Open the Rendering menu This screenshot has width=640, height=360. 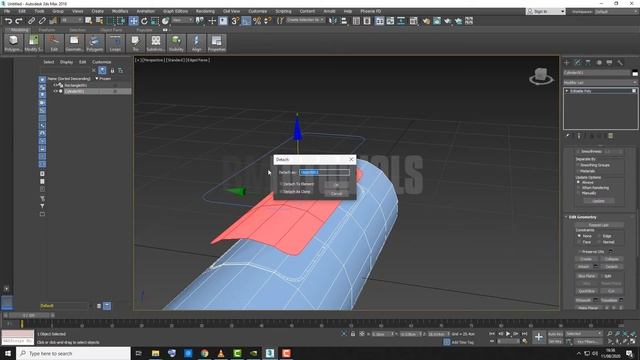(205, 11)
